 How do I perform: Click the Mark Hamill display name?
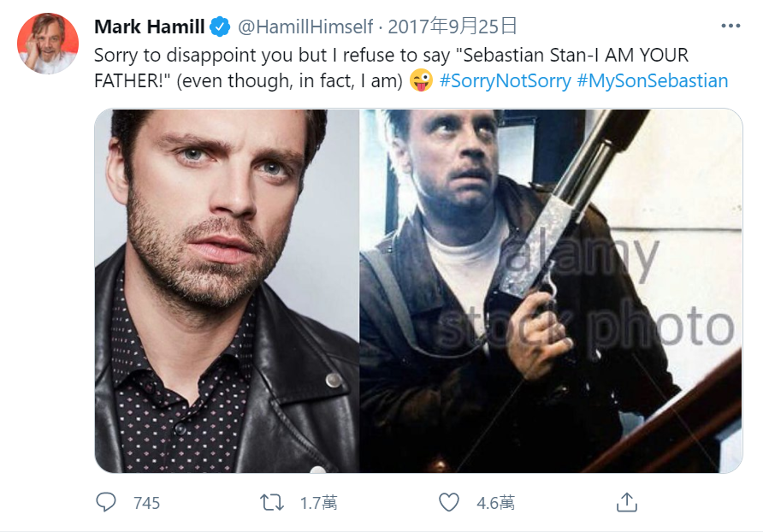[x=149, y=27]
